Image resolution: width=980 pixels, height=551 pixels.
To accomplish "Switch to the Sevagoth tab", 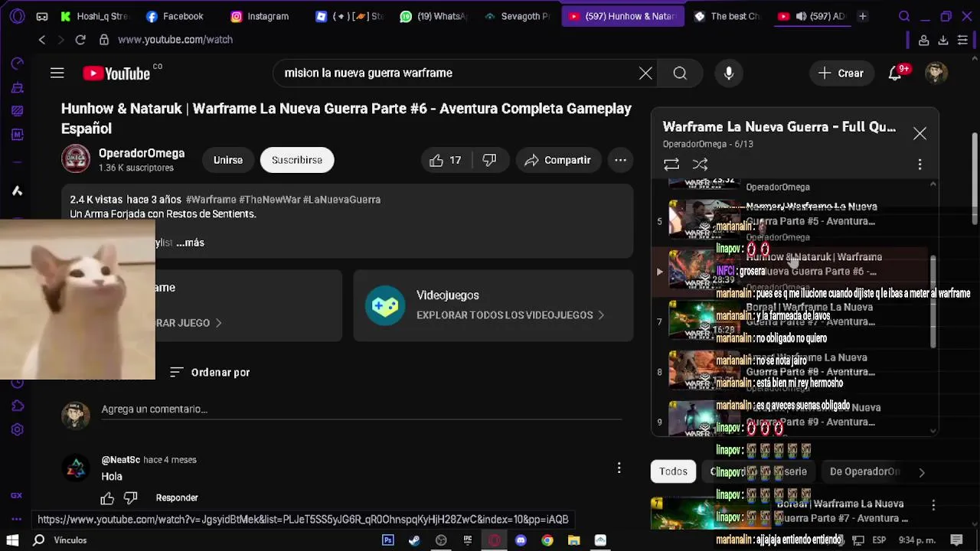I will (x=518, y=16).
